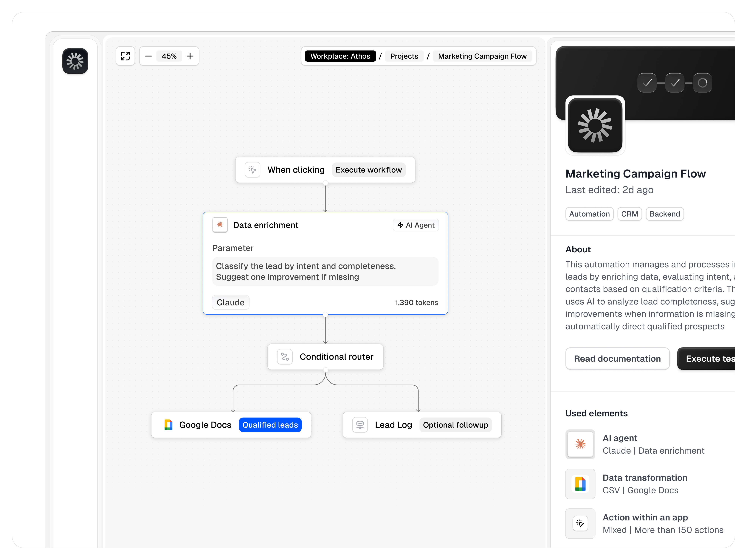Select the Action within an app icon
Screen dimensions: 747x560
click(x=580, y=523)
